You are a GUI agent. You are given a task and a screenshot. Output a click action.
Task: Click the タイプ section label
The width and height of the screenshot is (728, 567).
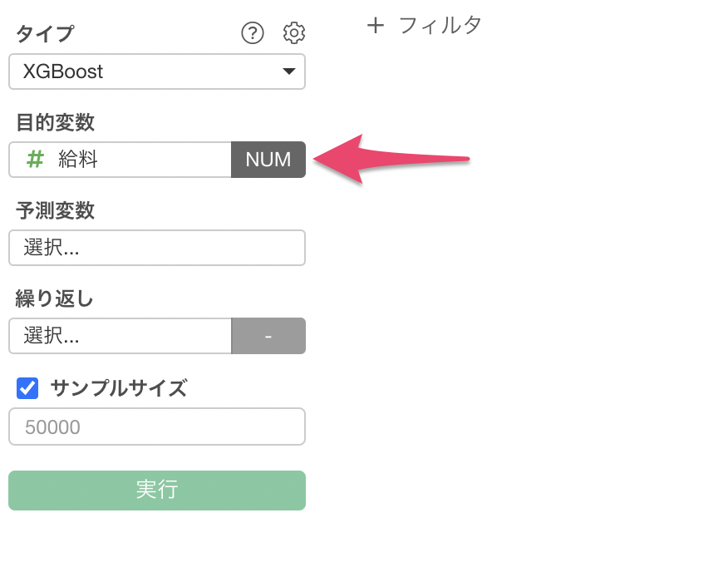[45, 33]
